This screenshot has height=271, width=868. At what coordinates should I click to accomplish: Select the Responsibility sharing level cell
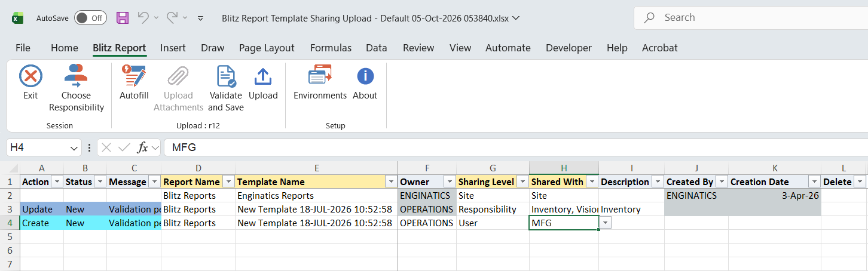[493, 210]
